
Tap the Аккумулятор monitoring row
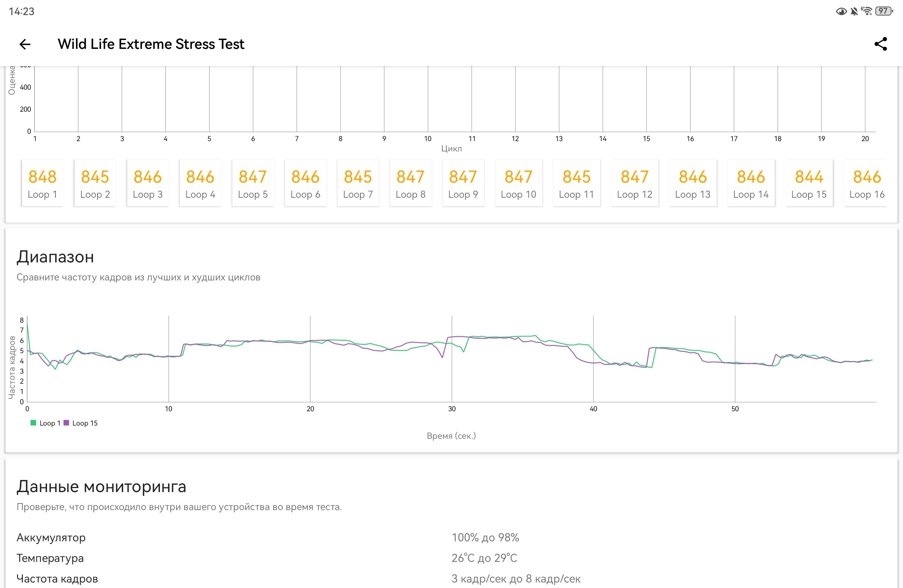point(451,538)
